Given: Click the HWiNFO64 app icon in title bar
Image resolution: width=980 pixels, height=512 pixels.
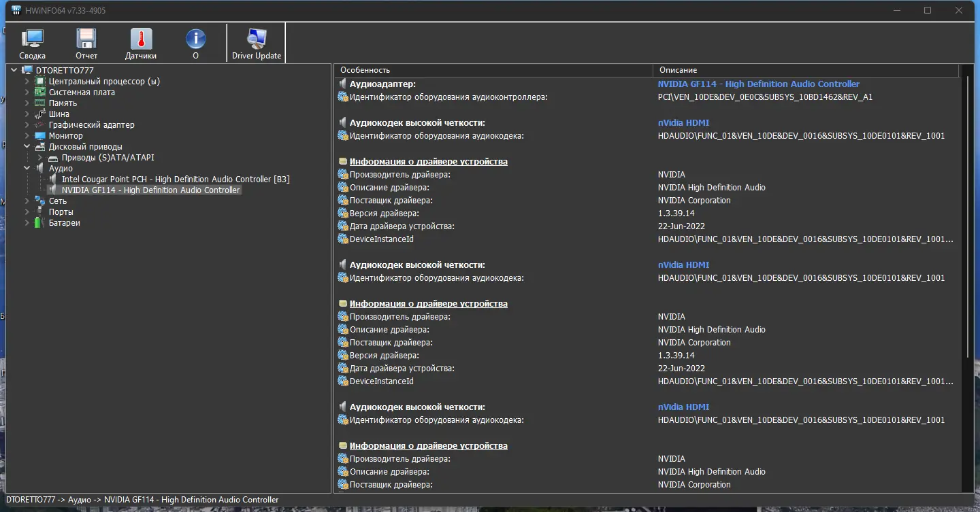Looking at the screenshot, I should (16, 10).
